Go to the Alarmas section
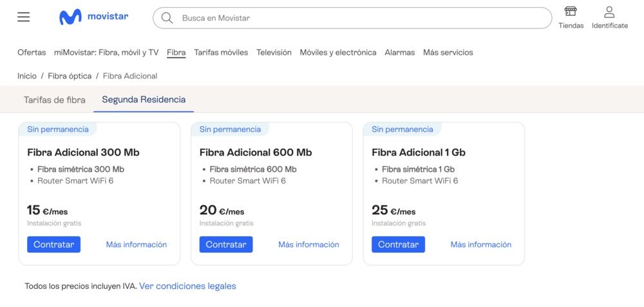 pyautogui.click(x=400, y=53)
